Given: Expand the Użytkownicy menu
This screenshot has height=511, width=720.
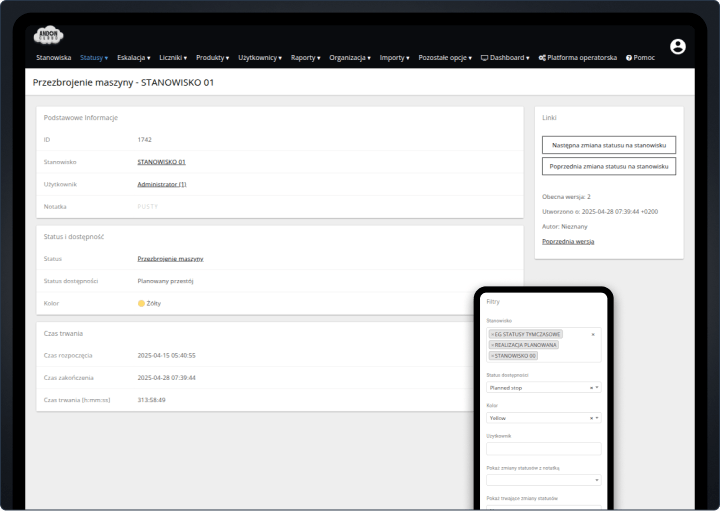Looking at the screenshot, I should point(260,58).
